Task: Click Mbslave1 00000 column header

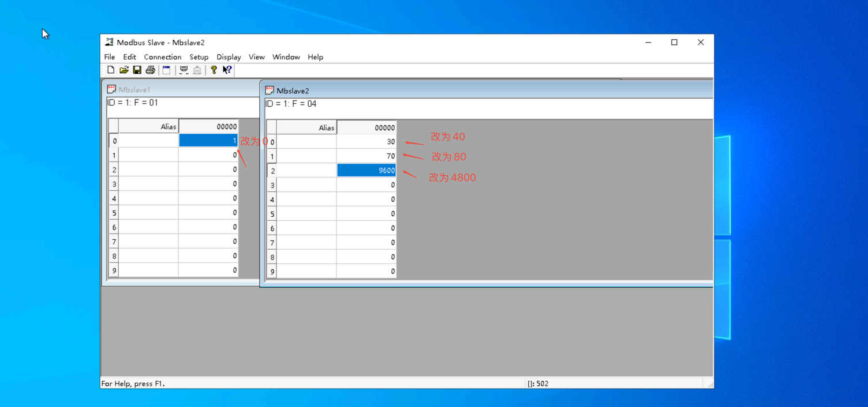Action: click(x=208, y=126)
